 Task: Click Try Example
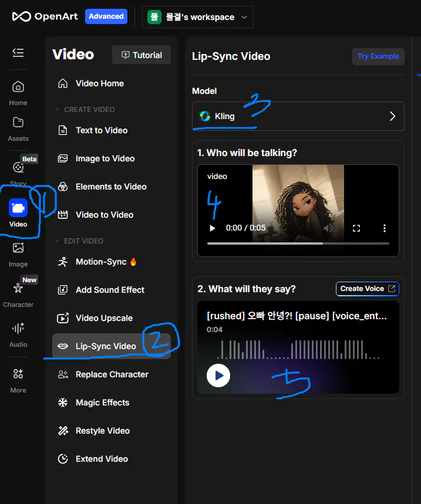click(378, 56)
